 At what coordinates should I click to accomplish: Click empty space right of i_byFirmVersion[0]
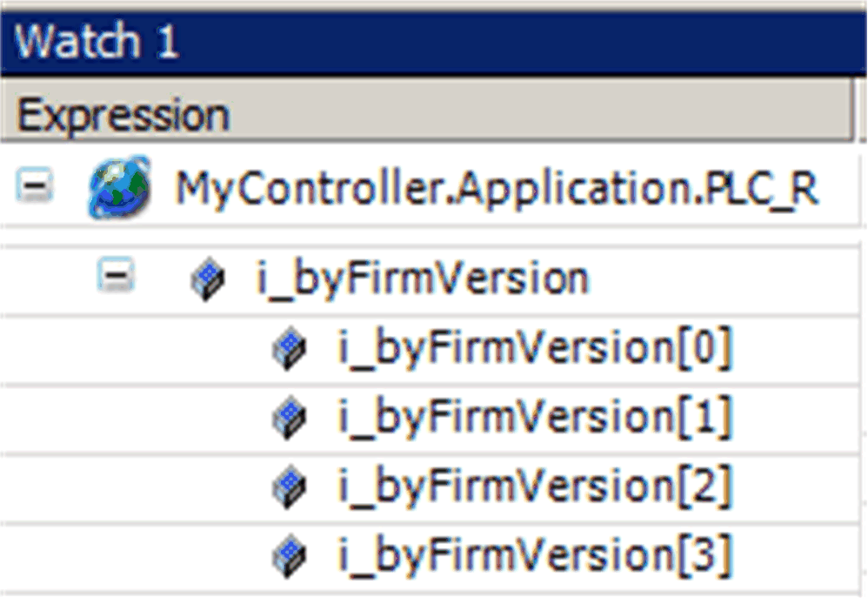click(798, 349)
